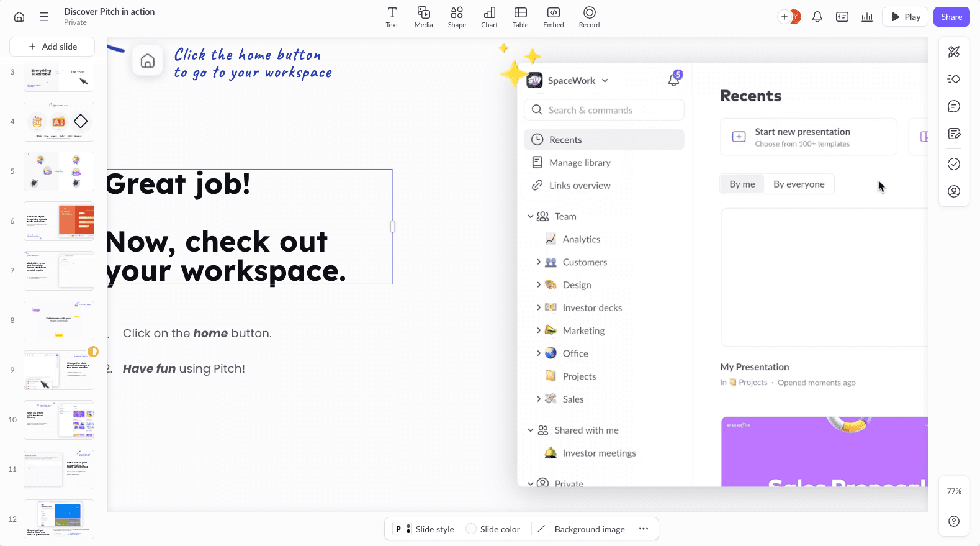Screen dimensions: 980x546
Task: Add a collaborator with the plus icon
Action: click(x=784, y=17)
